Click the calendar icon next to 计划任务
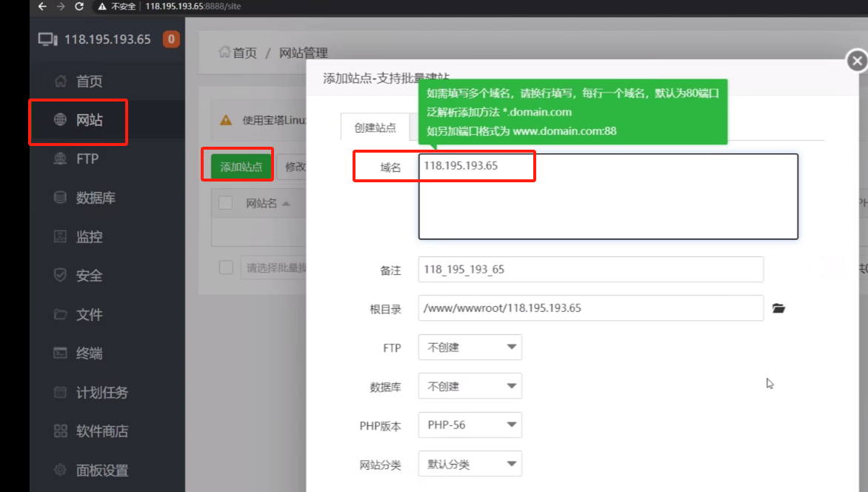868x492 pixels. pos(60,392)
